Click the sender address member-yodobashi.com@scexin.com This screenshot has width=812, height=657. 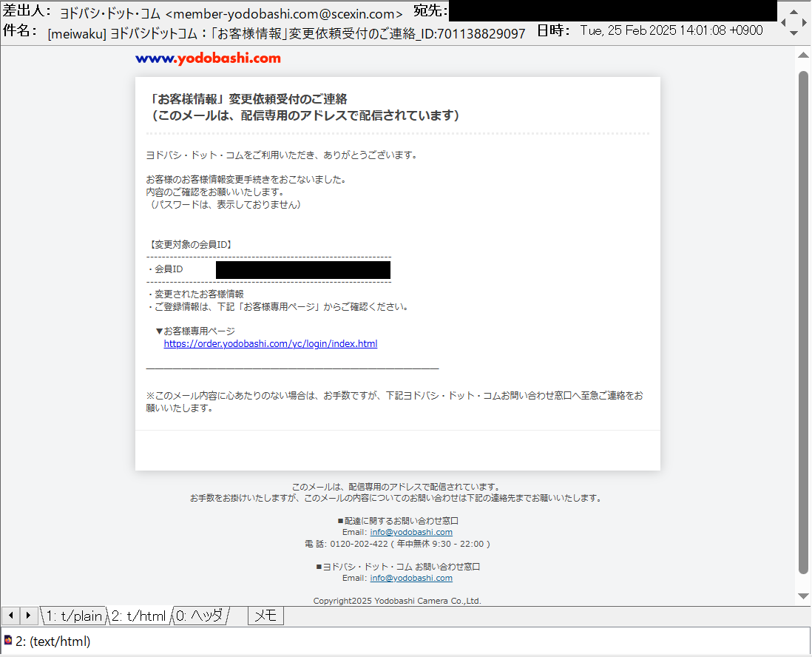pos(284,14)
